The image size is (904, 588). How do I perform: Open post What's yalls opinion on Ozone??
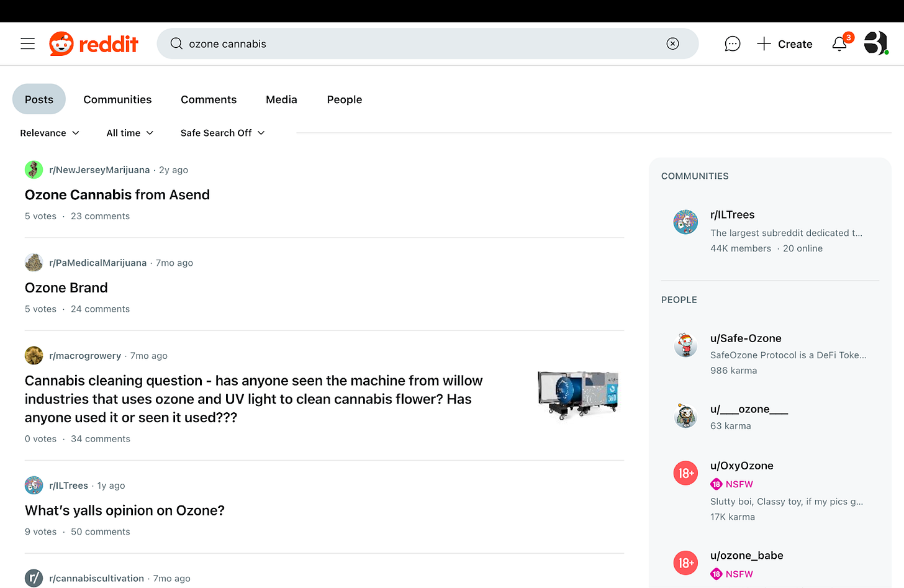pyautogui.click(x=125, y=510)
